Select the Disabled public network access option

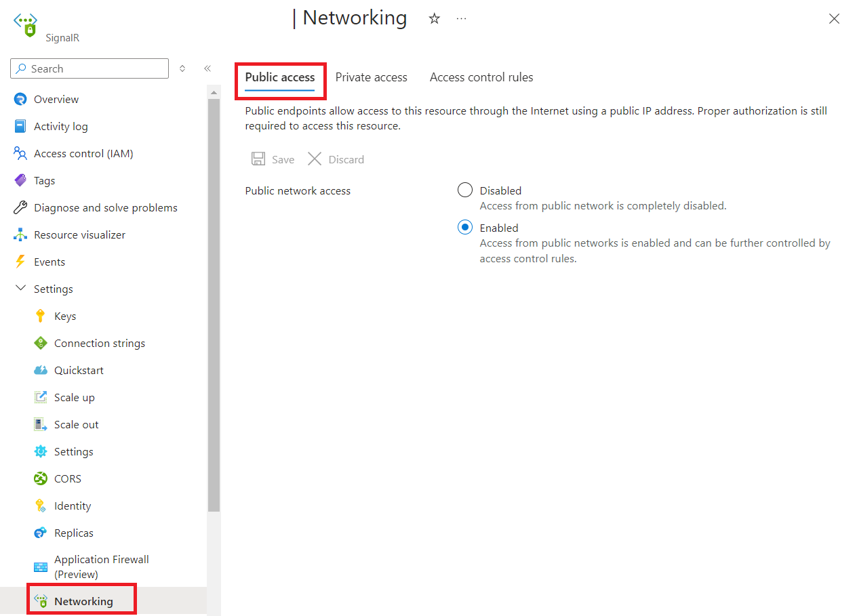pos(464,190)
